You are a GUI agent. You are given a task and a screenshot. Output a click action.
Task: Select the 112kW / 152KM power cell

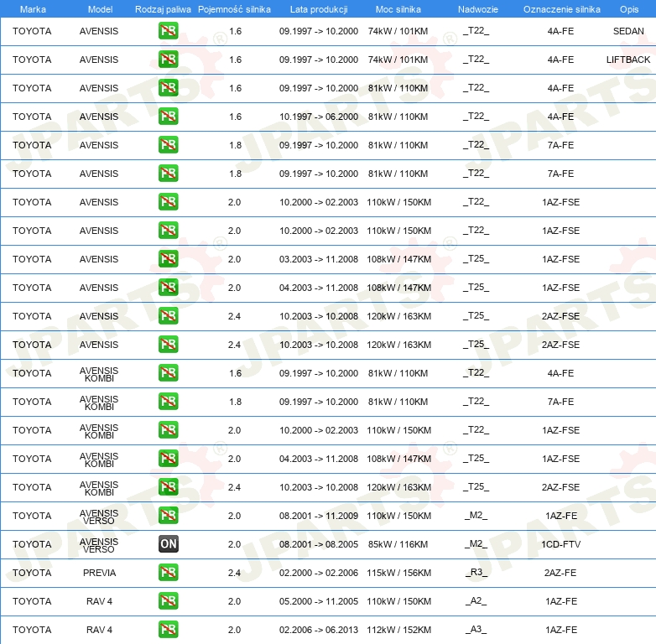(398, 630)
